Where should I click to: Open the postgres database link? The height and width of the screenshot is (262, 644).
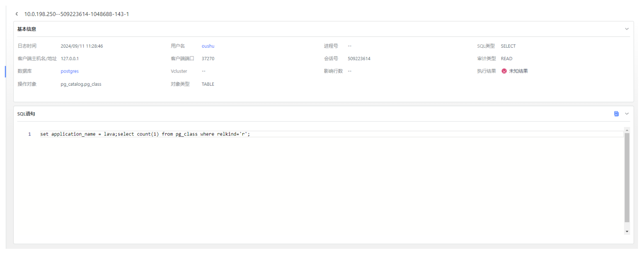pyautogui.click(x=69, y=71)
